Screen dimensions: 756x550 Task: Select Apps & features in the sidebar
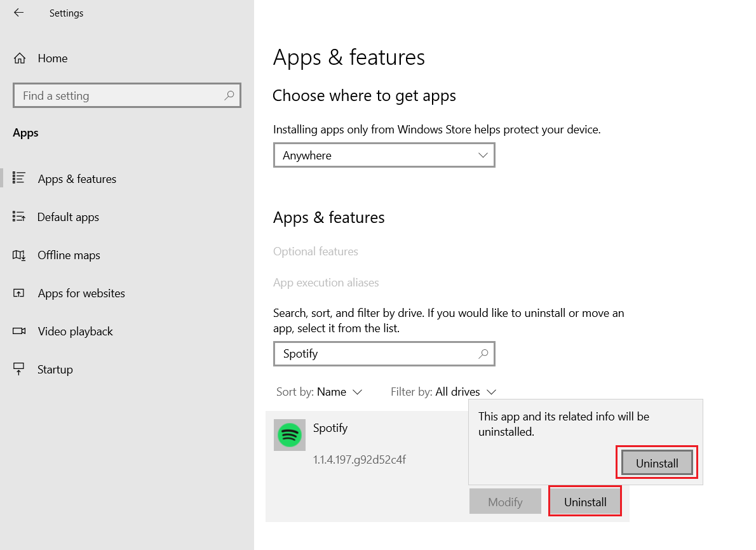[77, 178]
